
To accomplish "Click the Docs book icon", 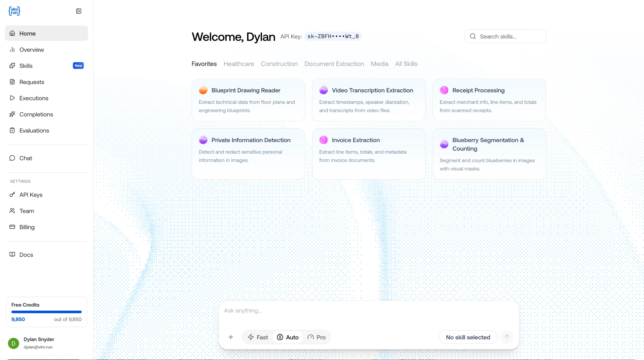I will point(12,254).
